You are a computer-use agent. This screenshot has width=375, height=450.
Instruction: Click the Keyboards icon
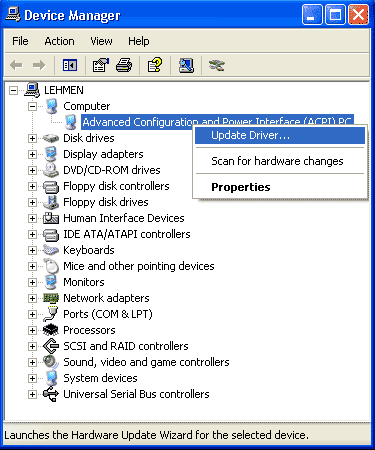51,250
